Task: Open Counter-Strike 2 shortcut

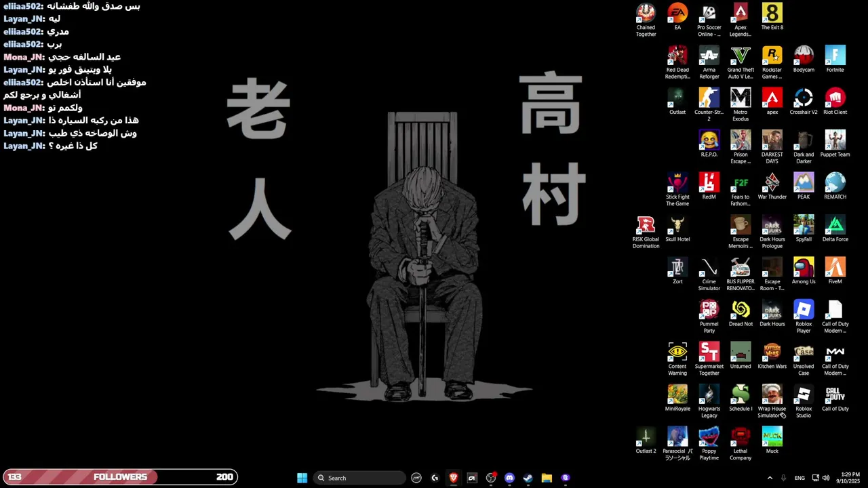Action: 709,104
